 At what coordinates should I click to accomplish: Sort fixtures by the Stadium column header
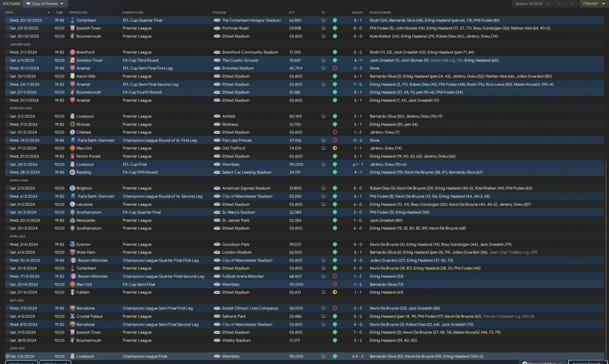click(219, 12)
